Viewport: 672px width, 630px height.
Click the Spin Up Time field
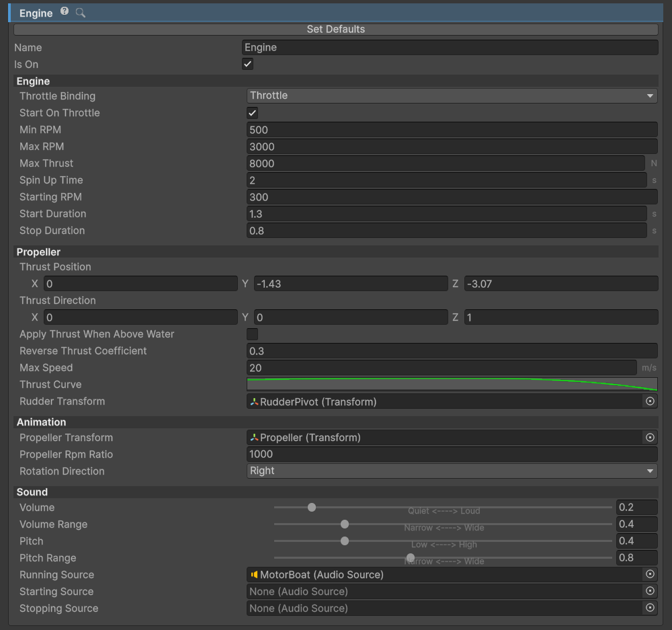447,180
